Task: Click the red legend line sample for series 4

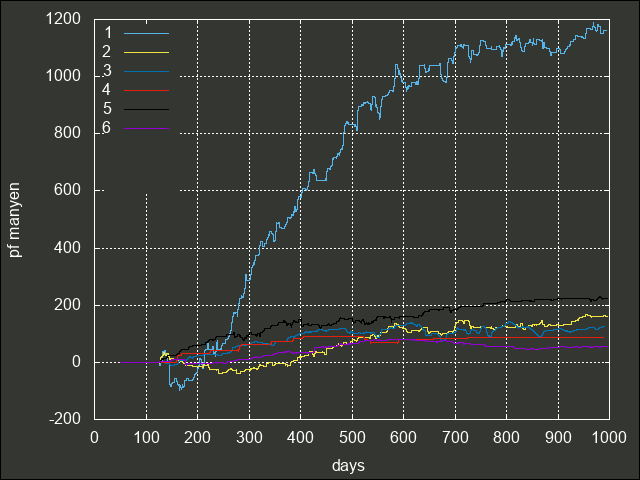Action: tap(147, 90)
